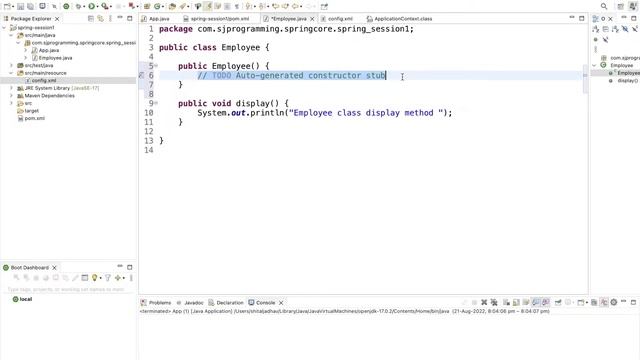Close the Boot Dashboard view

pos(54,268)
